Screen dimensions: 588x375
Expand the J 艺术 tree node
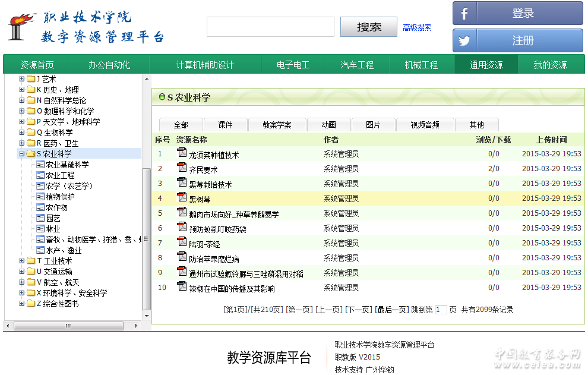(x=22, y=79)
